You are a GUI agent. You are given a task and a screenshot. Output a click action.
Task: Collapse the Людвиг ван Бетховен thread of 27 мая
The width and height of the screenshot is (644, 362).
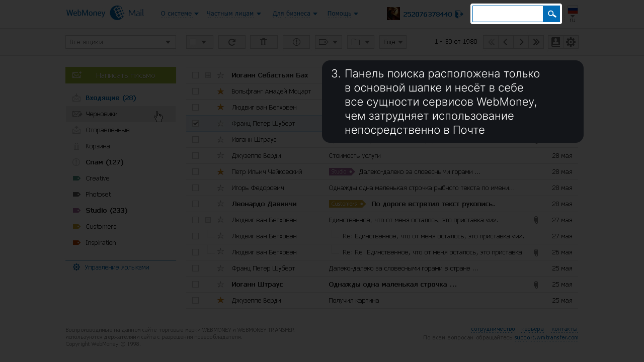point(208,220)
